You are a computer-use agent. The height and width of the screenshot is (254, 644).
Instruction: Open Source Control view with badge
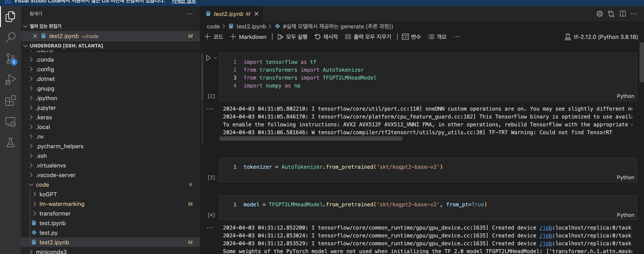pos(10,59)
